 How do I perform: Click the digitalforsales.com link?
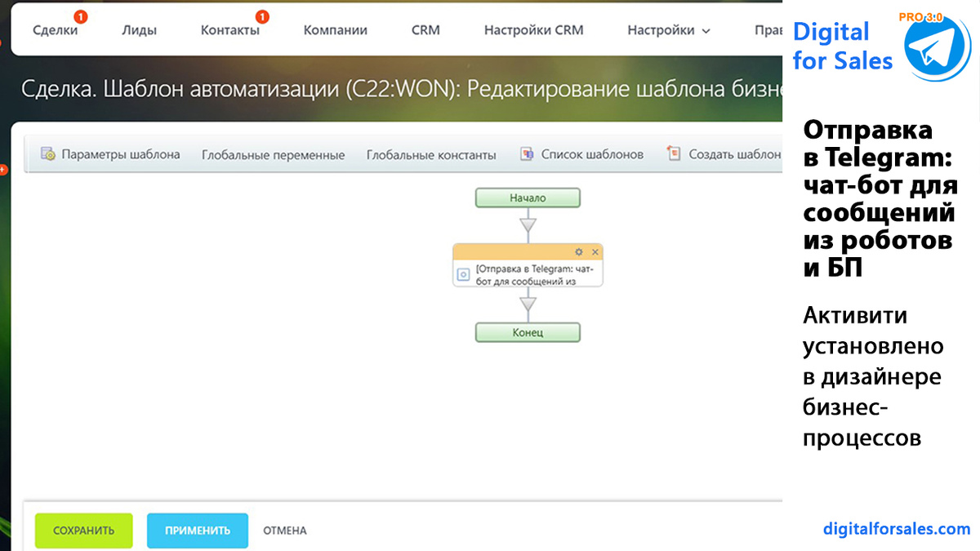tap(897, 528)
